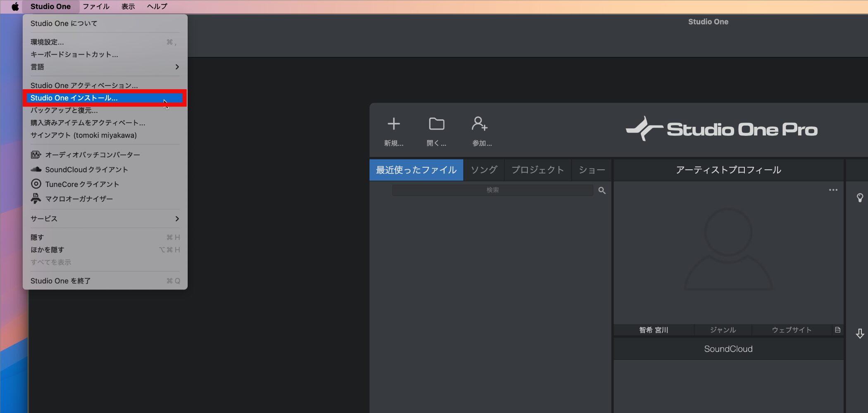
Task: Click the lightbulb icon on the right edge
Action: click(860, 198)
